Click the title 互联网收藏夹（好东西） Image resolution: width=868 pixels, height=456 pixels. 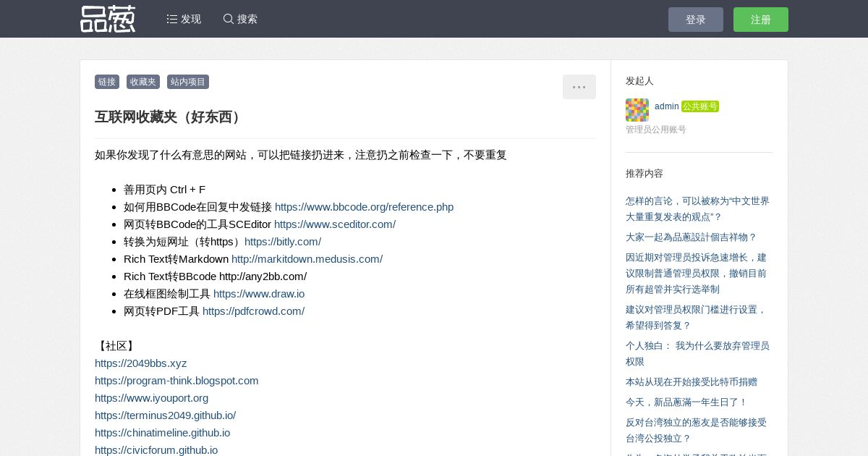coord(170,117)
